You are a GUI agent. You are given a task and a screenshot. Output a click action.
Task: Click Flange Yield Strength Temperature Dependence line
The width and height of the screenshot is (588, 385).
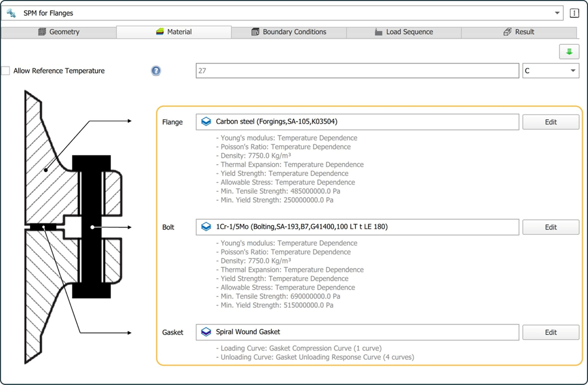[x=282, y=173]
